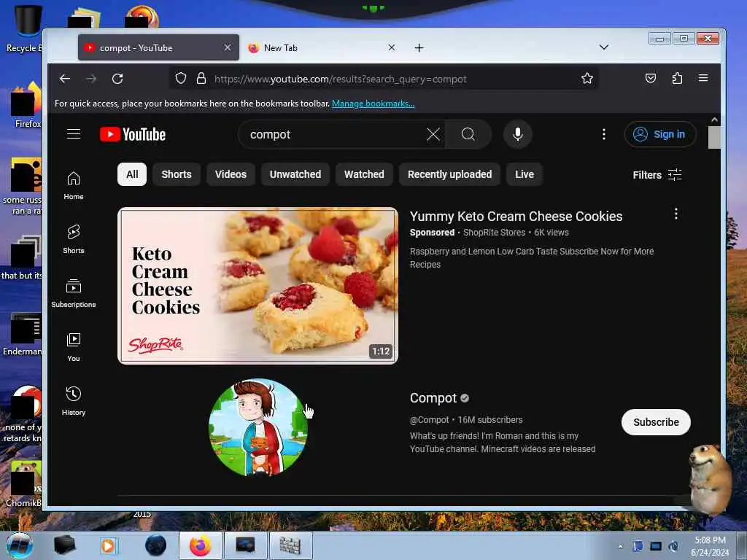Open the YouTube hamburger guide menu
Viewport: 747px width, 560px height.
(x=74, y=134)
